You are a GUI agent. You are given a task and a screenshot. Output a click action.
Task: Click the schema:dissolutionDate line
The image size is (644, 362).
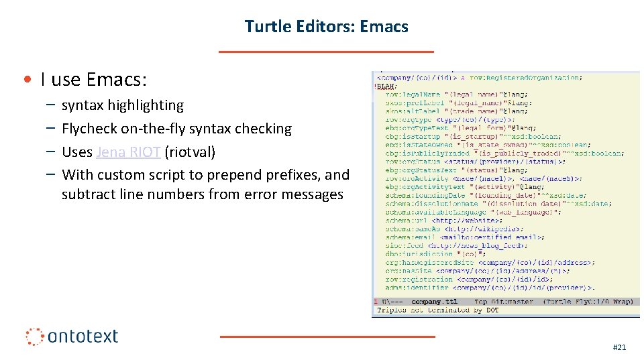[x=498, y=204]
